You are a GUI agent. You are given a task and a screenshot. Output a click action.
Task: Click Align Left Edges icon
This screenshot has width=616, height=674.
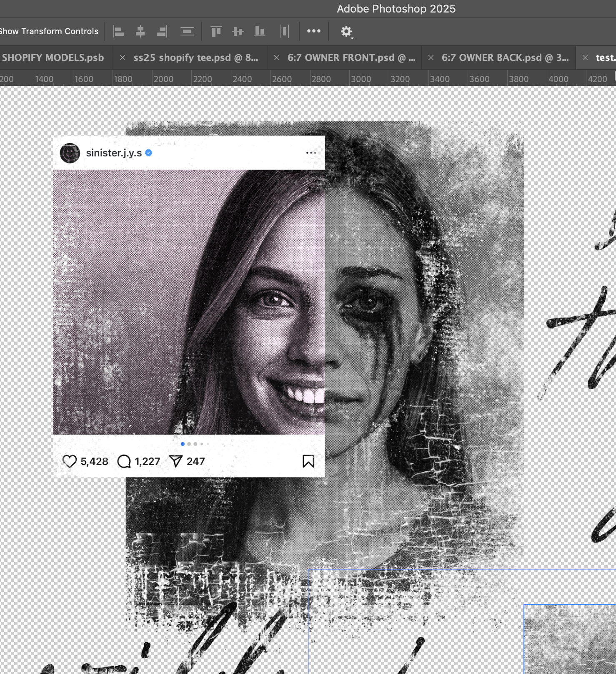119,31
